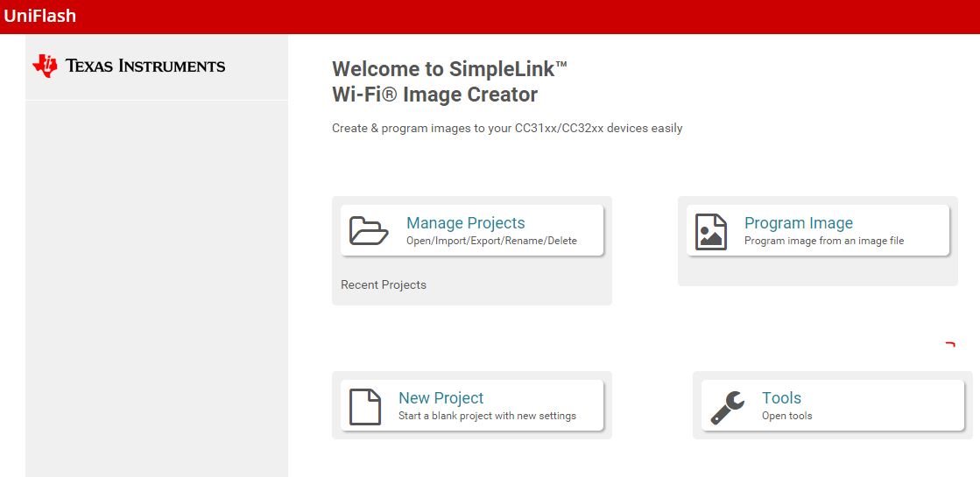Click 'Open/Import/Export/Rename/Delete' subtitle text
980x477 pixels.
click(x=491, y=241)
